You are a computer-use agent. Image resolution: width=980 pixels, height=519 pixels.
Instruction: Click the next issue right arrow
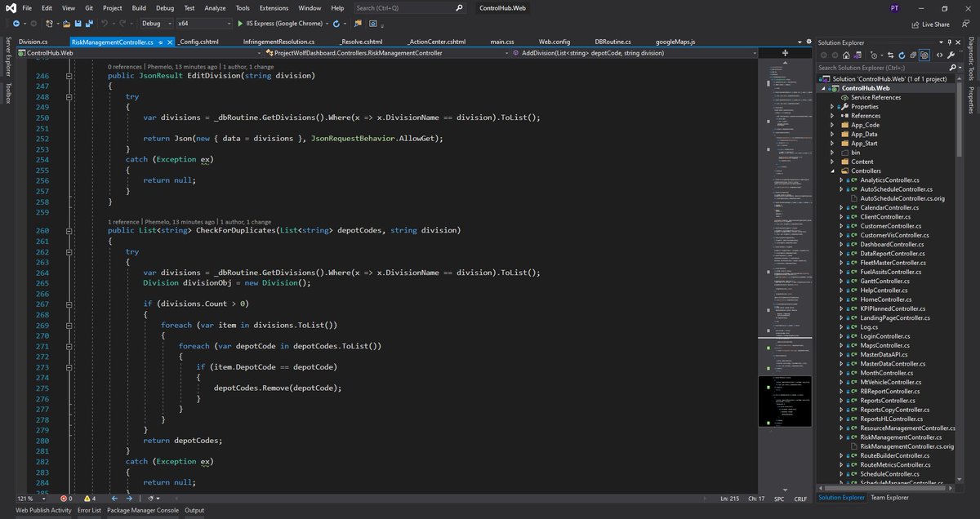[128, 498]
